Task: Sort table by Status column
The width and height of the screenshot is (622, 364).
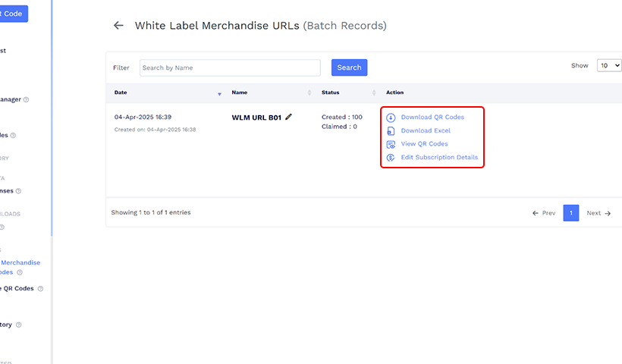Action: [x=373, y=93]
